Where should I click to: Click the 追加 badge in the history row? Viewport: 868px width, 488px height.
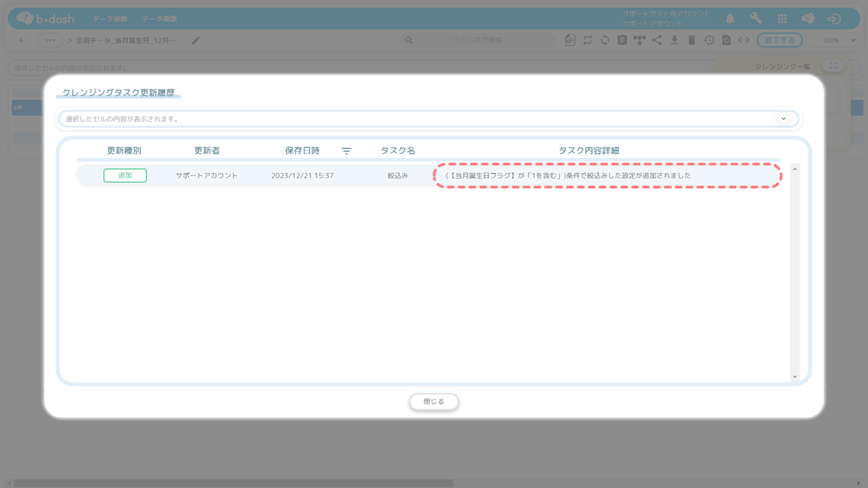[125, 176]
